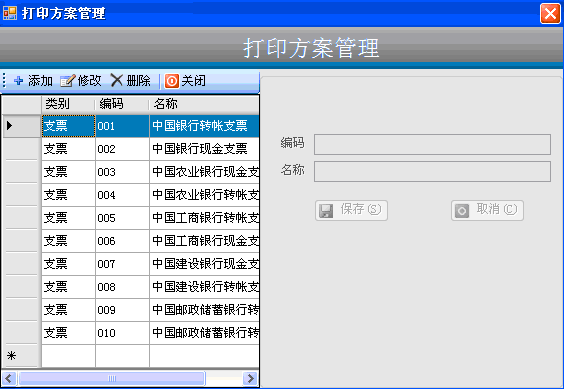Click row header of row 007
This screenshot has height=389, width=564.
(x=22, y=264)
